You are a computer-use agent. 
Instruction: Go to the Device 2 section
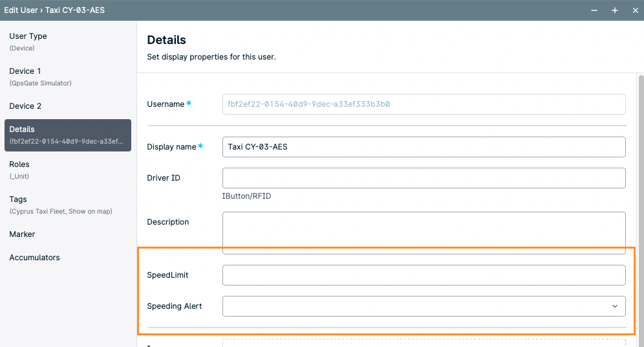point(68,106)
